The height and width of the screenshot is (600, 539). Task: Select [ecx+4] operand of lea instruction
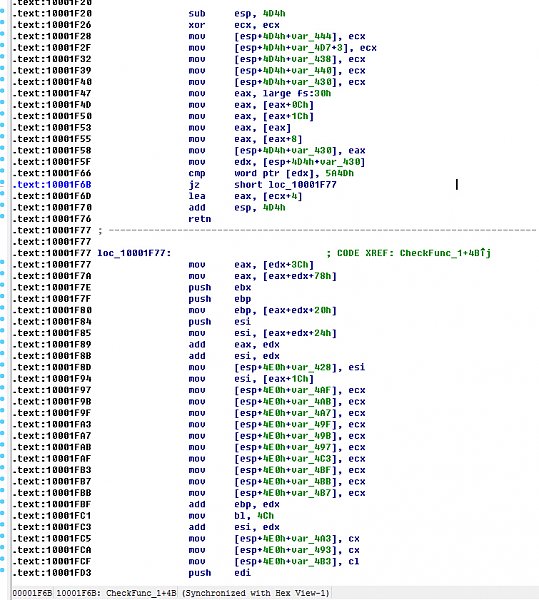tap(282, 196)
